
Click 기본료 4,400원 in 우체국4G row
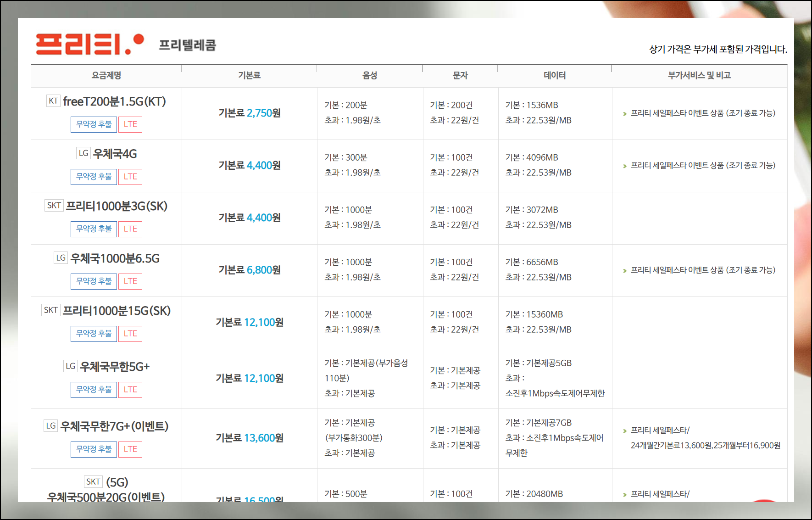[x=250, y=165]
